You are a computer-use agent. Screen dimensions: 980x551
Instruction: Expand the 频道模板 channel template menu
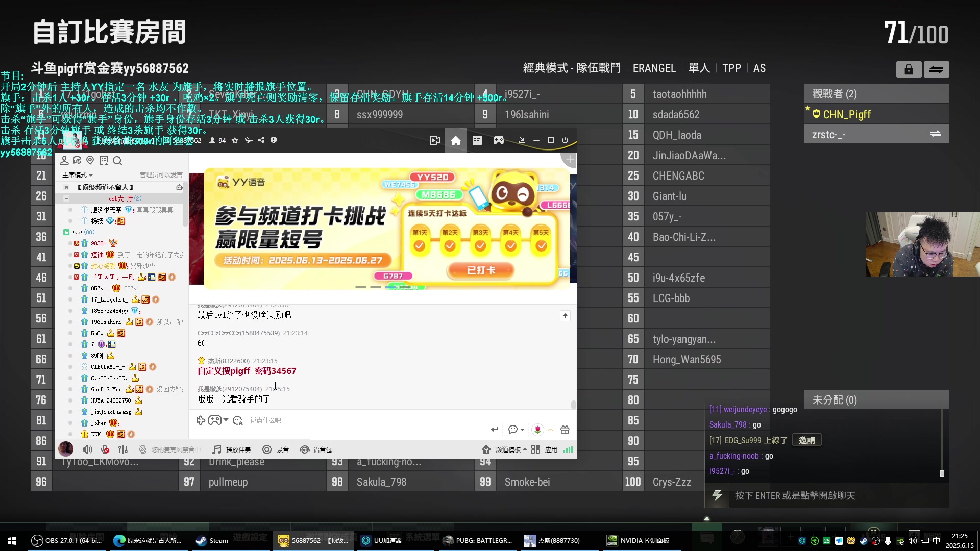[x=504, y=449]
